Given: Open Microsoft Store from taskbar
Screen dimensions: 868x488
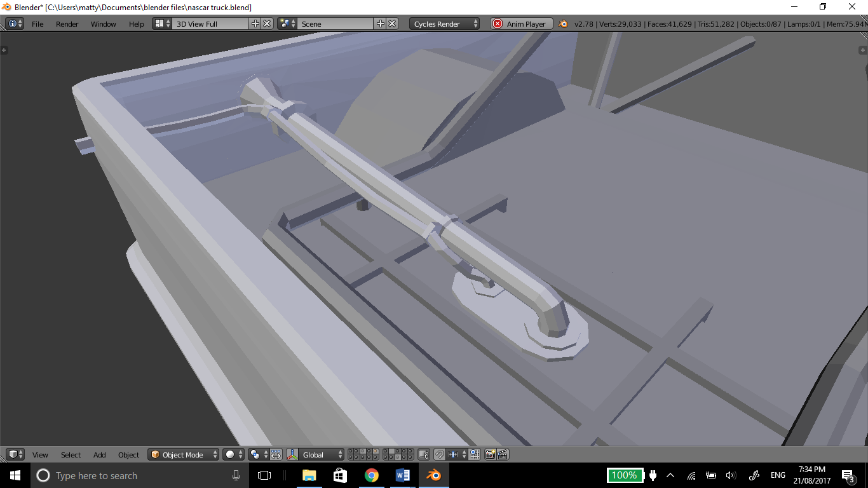Looking at the screenshot, I should (340, 475).
